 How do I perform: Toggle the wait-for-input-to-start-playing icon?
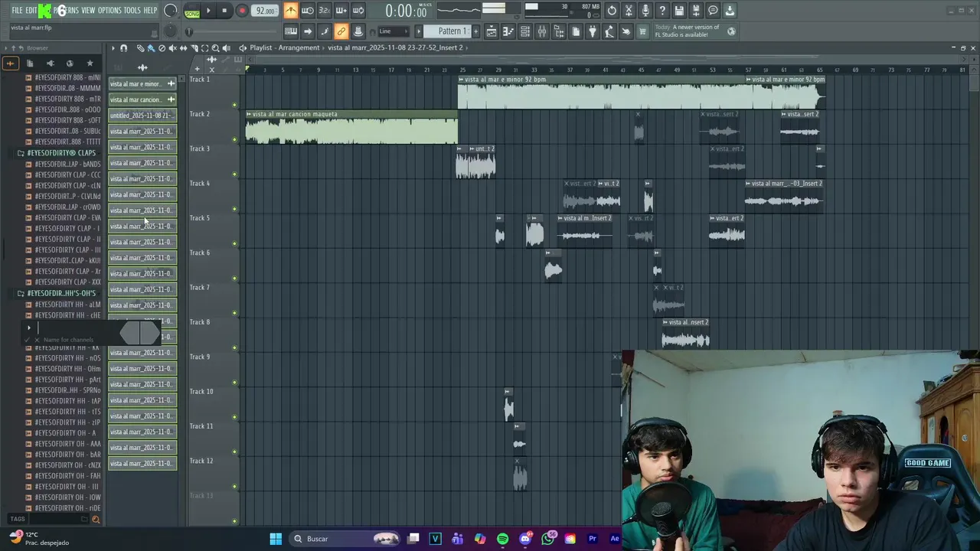[308, 11]
